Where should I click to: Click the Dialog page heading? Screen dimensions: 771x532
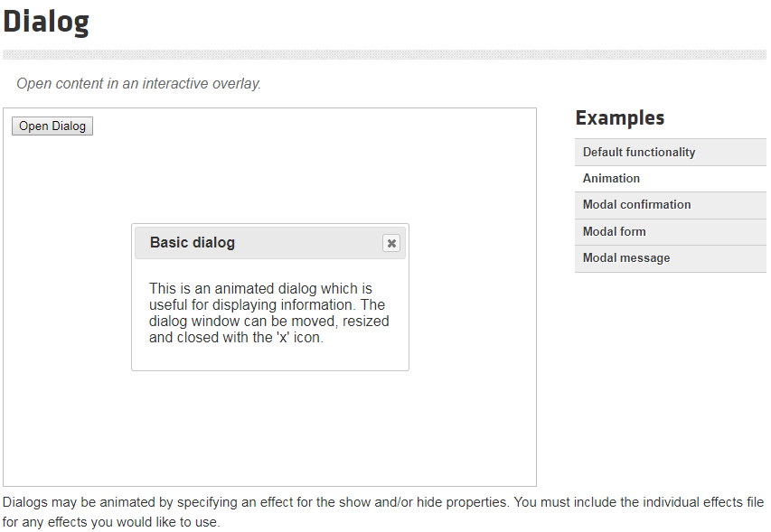click(x=46, y=22)
